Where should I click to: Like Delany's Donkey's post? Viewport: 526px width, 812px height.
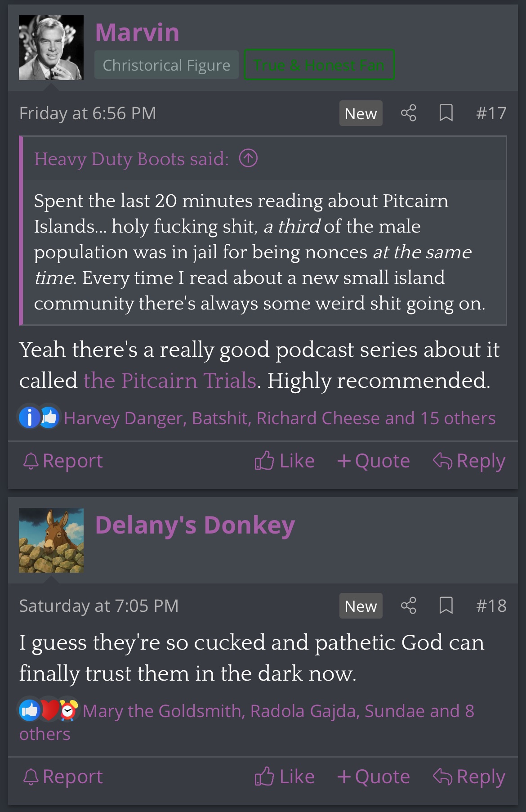(284, 776)
